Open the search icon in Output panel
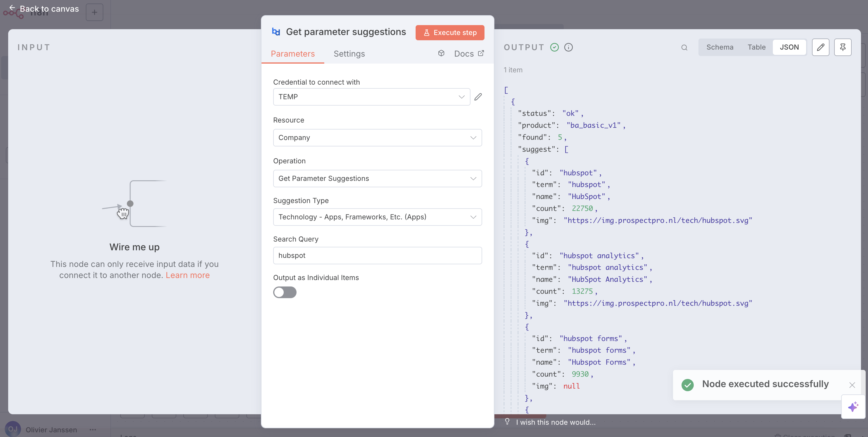The width and height of the screenshot is (868, 437). click(x=684, y=48)
